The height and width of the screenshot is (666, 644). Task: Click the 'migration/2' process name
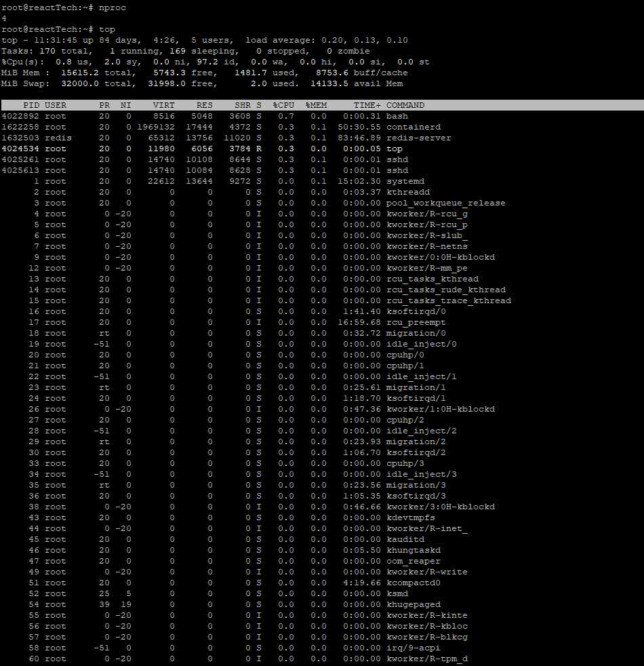[416, 442]
